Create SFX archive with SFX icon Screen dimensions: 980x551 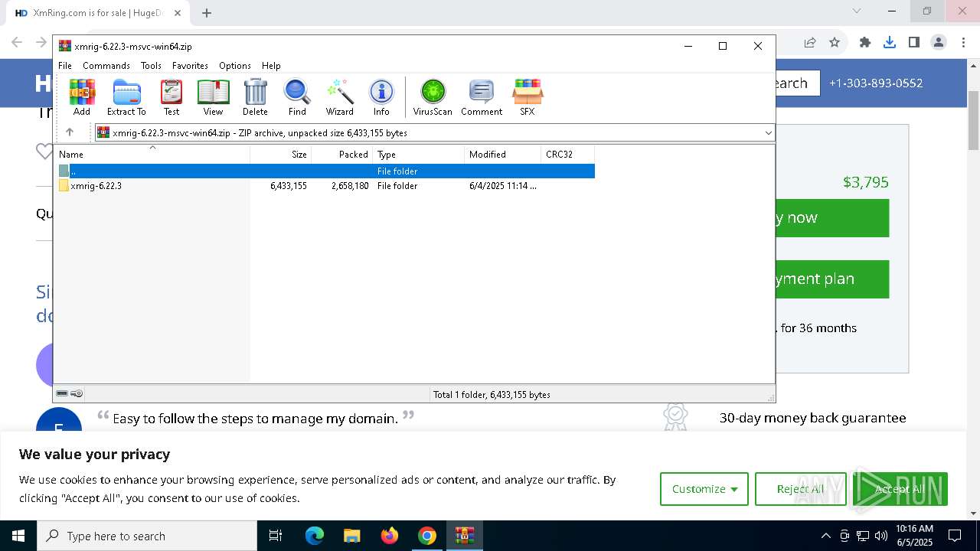528,97
